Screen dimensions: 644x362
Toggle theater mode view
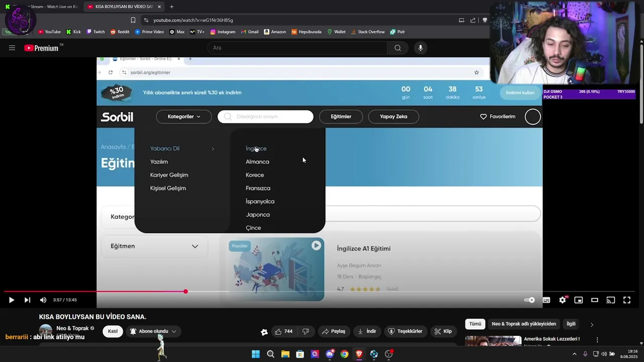tap(595, 300)
